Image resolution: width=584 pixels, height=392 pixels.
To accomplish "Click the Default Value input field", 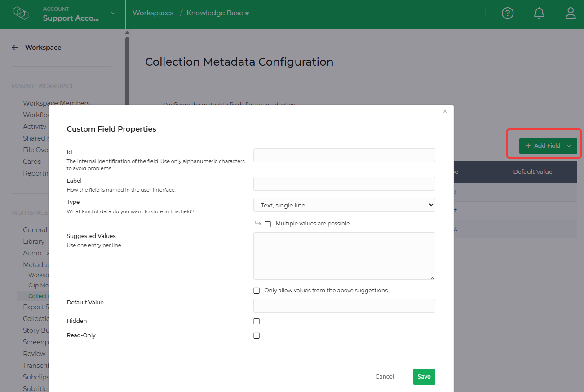I will (x=344, y=305).
